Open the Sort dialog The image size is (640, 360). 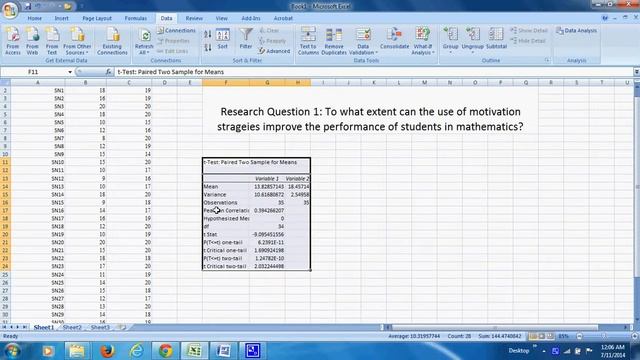[222, 39]
